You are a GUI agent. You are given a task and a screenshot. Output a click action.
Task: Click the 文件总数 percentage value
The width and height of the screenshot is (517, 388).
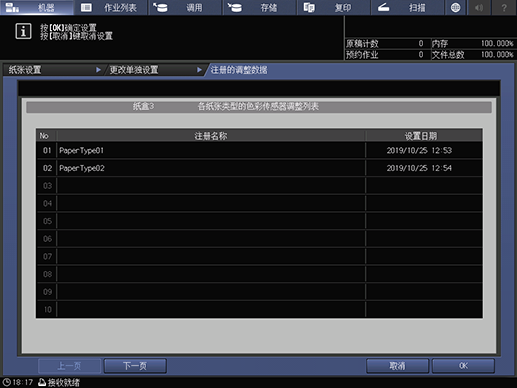point(497,54)
